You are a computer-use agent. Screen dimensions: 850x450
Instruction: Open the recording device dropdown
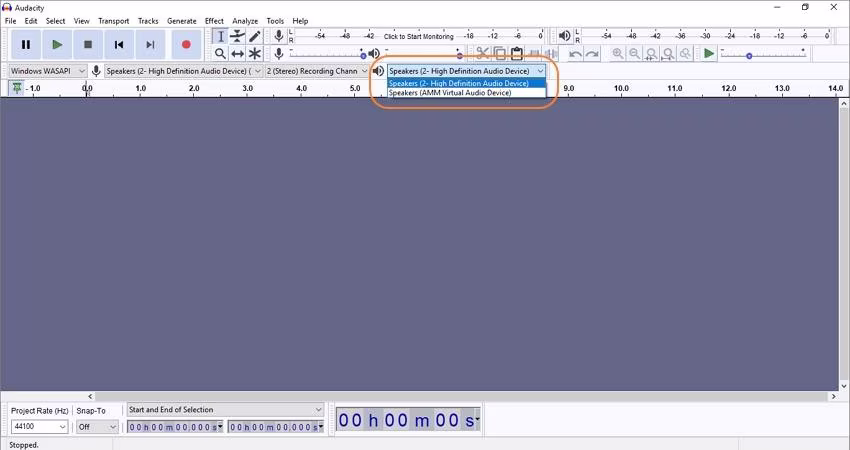pyautogui.click(x=183, y=71)
